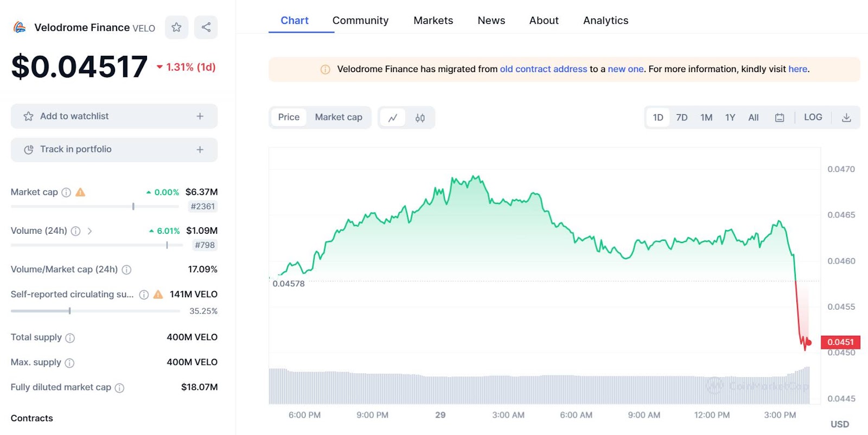Click Fully diluted market cap info icon
Screen dimensions: 868x435
pos(119,388)
